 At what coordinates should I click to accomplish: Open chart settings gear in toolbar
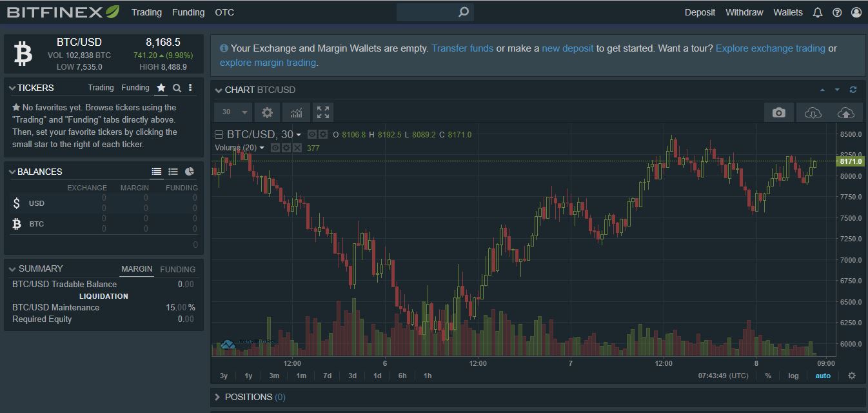(x=267, y=112)
